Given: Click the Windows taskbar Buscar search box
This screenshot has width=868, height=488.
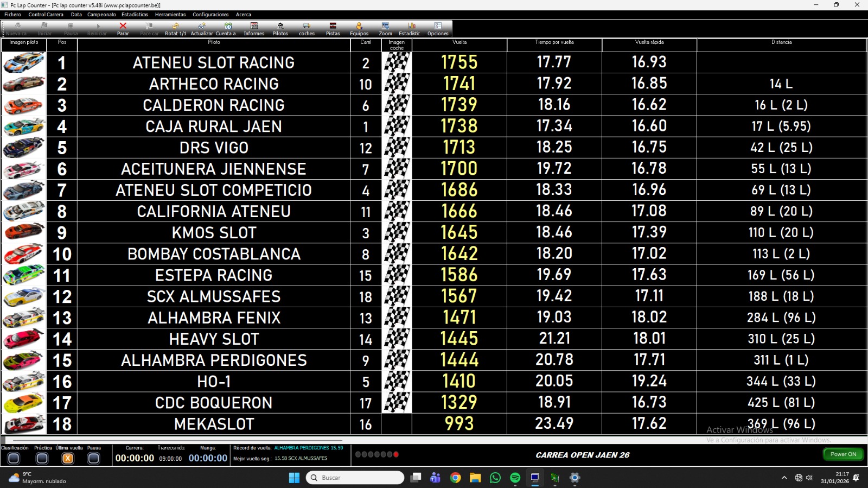Looking at the screenshot, I should pyautogui.click(x=355, y=478).
